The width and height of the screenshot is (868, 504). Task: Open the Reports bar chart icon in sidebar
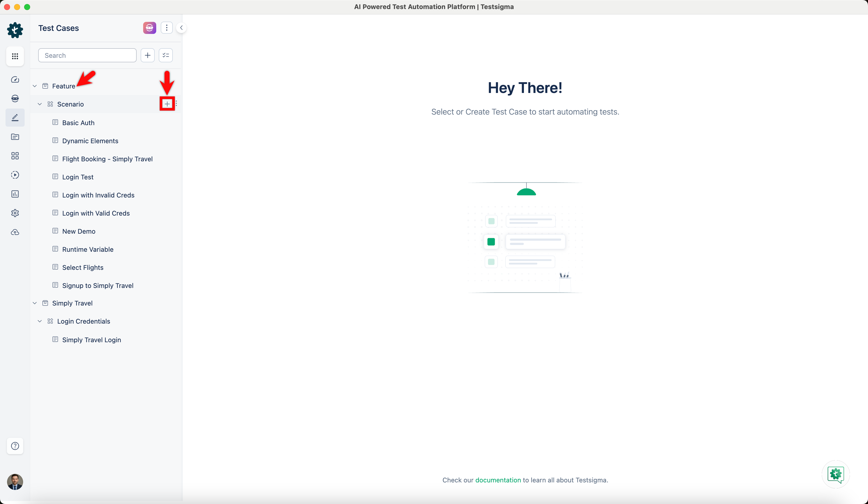click(15, 194)
